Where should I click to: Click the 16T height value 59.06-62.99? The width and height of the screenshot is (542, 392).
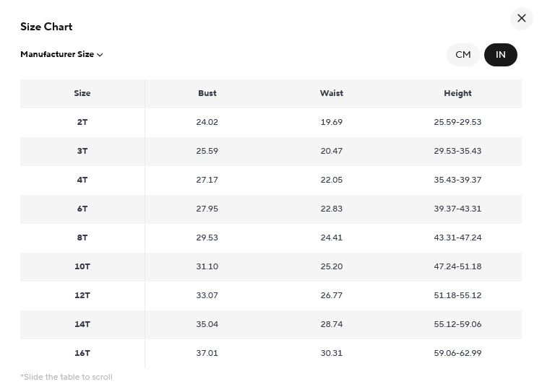[457, 353]
